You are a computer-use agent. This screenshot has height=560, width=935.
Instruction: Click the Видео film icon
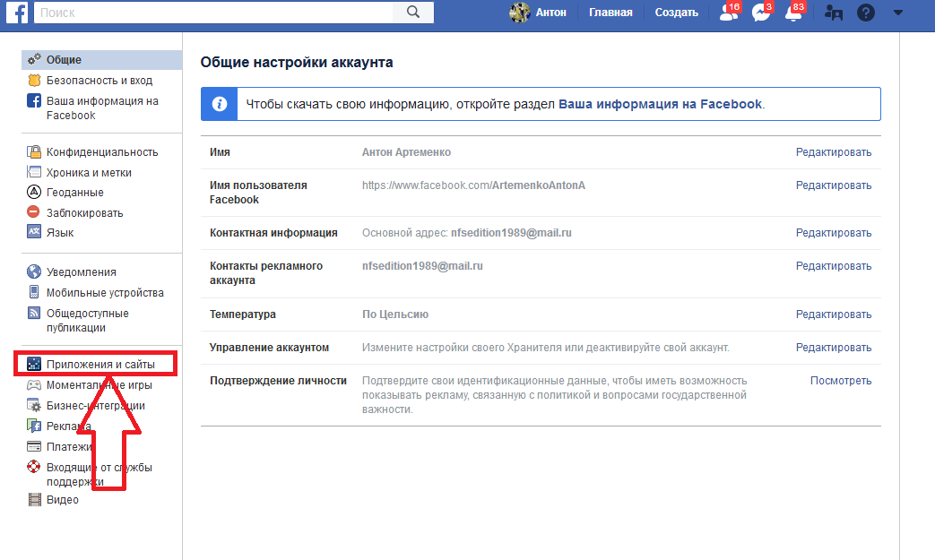pos(35,499)
